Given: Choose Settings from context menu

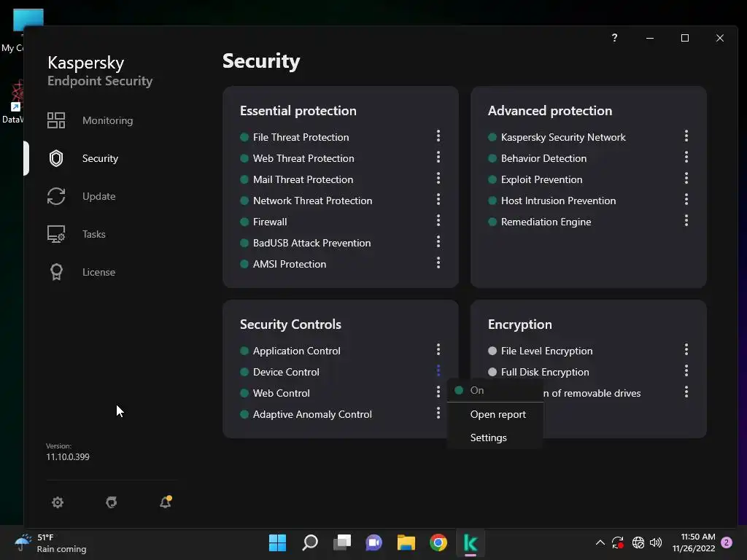Looking at the screenshot, I should click(x=495, y=437).
